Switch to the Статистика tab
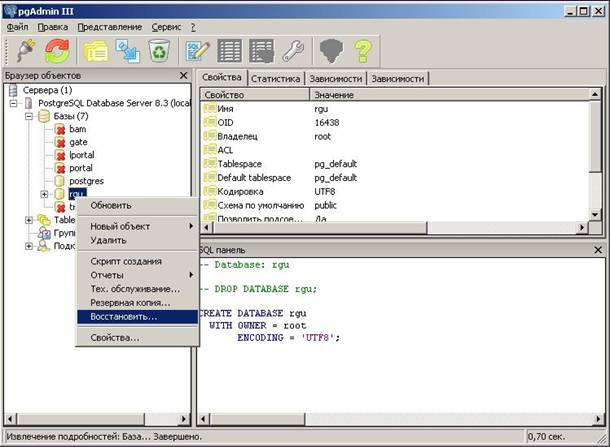 point(275,79)
